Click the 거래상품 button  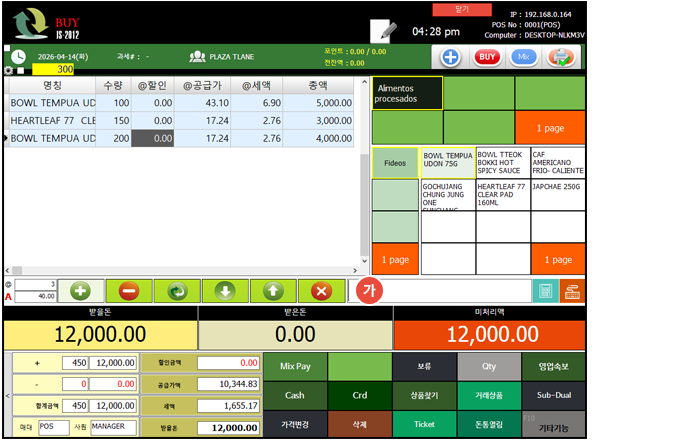[489, 395]
